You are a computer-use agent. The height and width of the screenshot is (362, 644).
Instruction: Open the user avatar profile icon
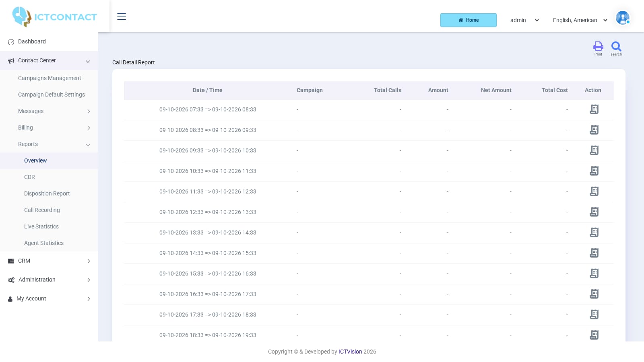(623, 18)
